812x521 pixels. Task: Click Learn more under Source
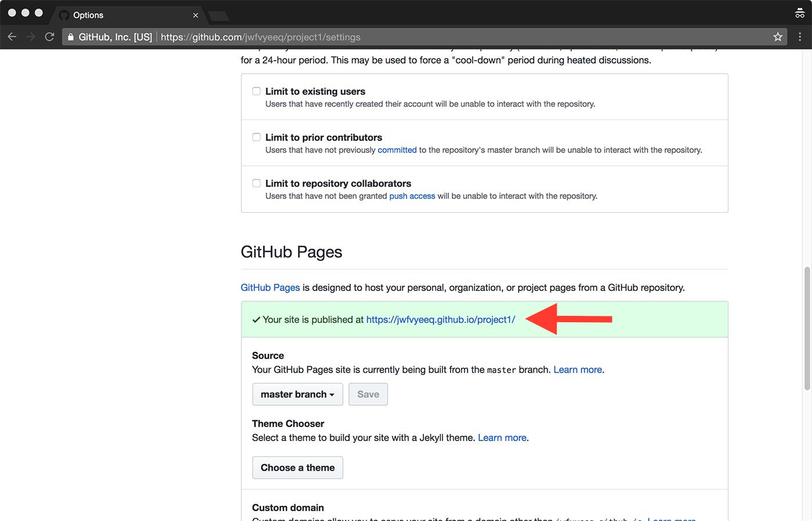[x=578, y=370]
